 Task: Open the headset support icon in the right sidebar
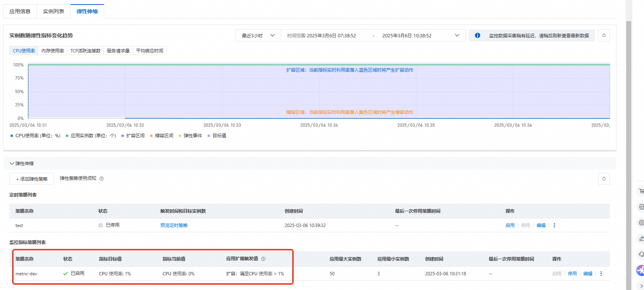coord(641,254)
